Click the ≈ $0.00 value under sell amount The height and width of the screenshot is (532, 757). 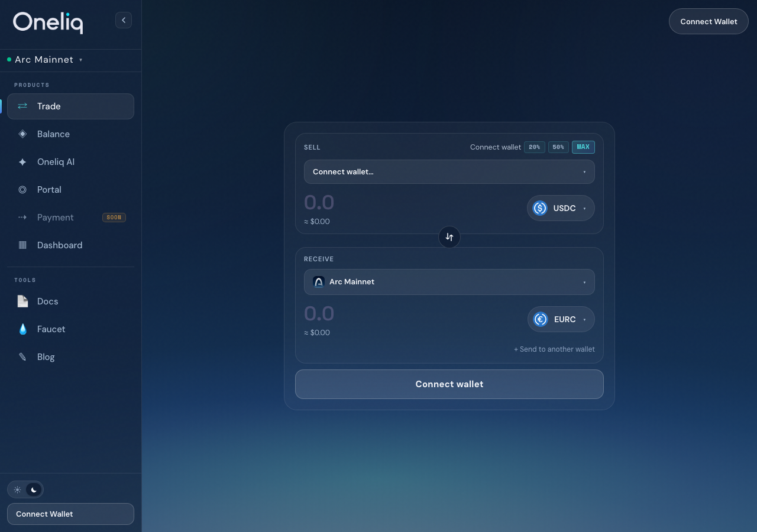coord(317,222)
